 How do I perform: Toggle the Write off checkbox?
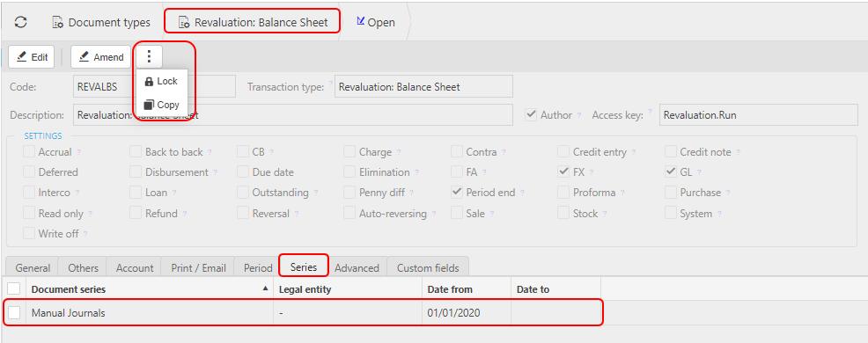click(x=29, y=233)
